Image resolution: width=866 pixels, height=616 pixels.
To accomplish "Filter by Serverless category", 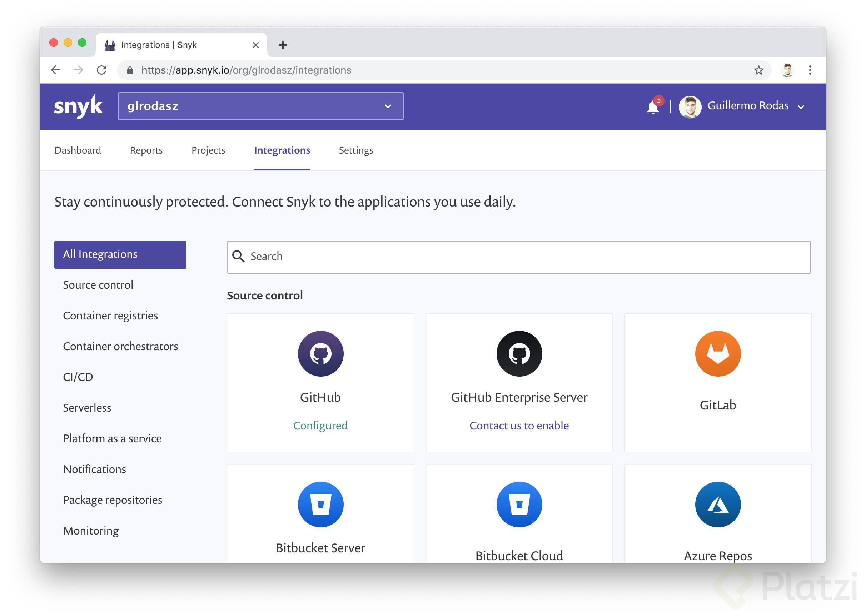I will (87, 408).
